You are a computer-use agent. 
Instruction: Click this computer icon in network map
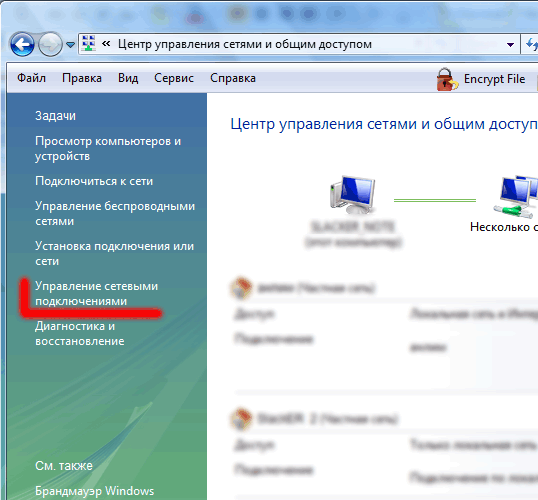click(352, 195)
